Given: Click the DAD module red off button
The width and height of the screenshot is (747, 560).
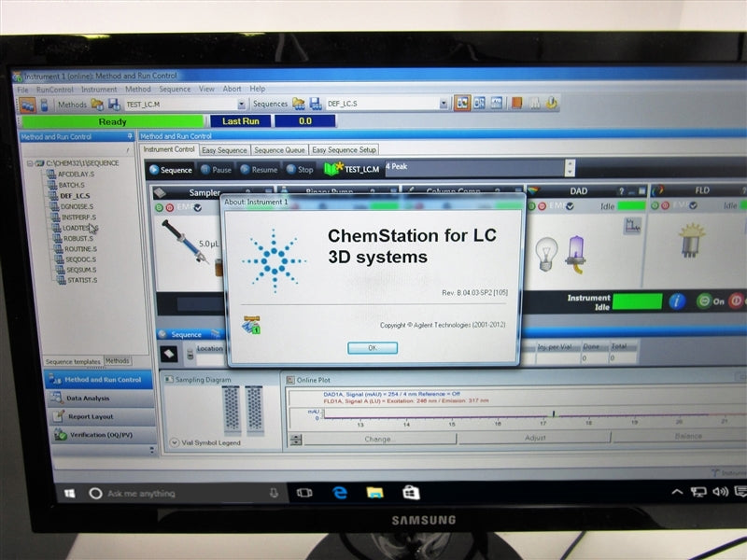Looking at the screenshot, I should tap(543, 206).
